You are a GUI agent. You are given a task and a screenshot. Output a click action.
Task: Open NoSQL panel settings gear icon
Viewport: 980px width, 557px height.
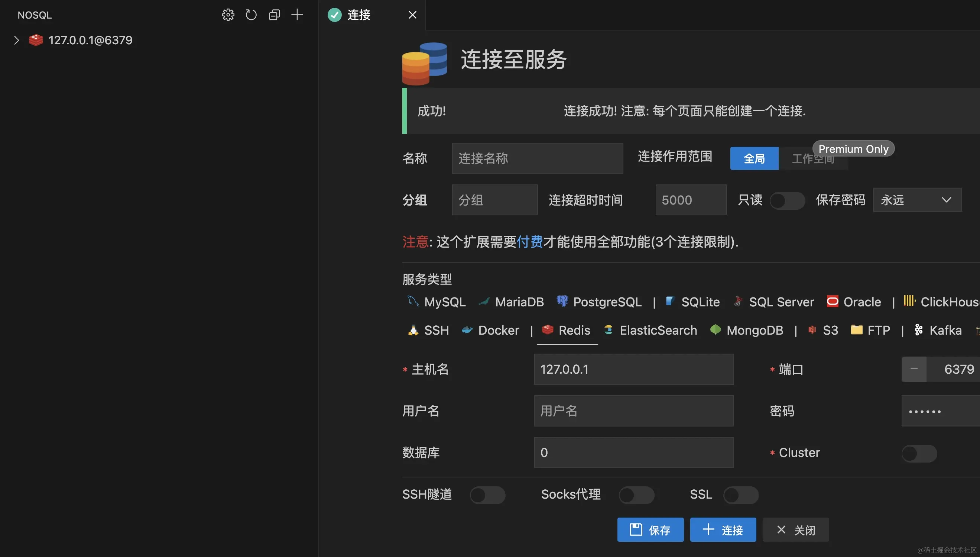tap(228, 15)
